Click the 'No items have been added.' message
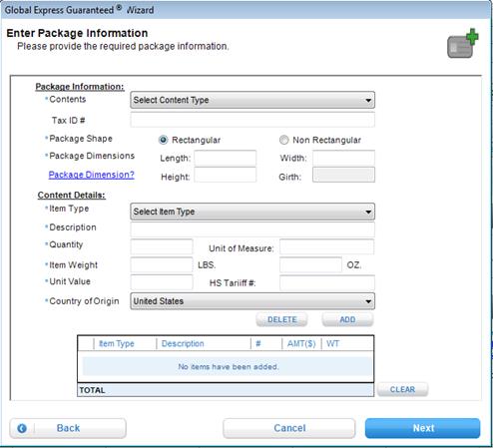This screenshot has height=448, width=493. 229,367
